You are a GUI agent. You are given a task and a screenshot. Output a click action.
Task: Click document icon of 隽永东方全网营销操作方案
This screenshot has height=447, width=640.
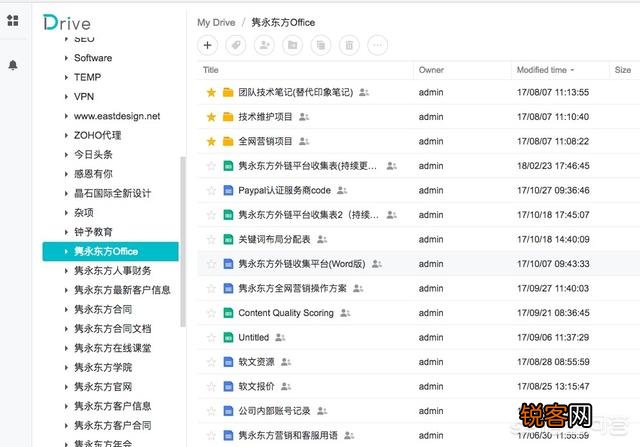[228, 289]
